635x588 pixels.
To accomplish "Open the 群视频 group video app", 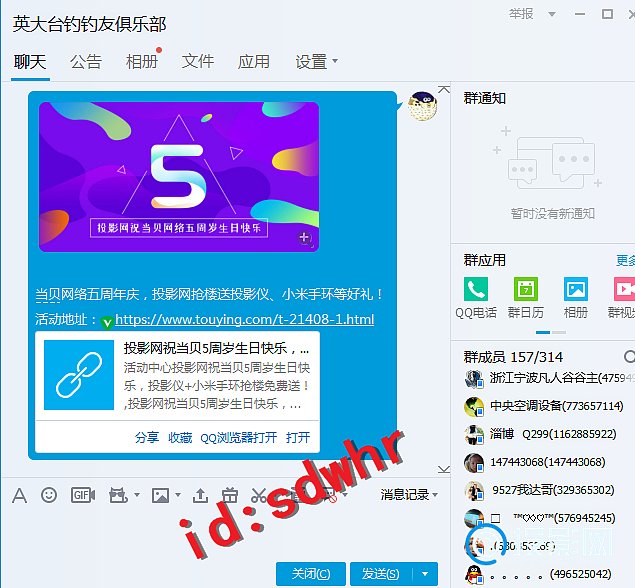I will pyautogui.click(x=622, y=298).
